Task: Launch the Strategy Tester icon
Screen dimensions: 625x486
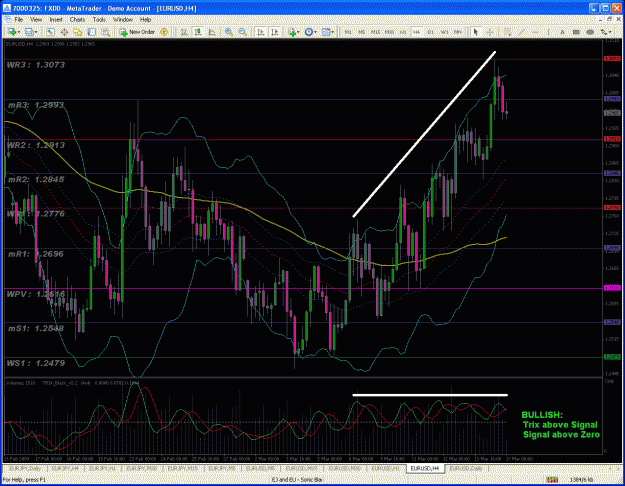Action: (x=106, y=32)
